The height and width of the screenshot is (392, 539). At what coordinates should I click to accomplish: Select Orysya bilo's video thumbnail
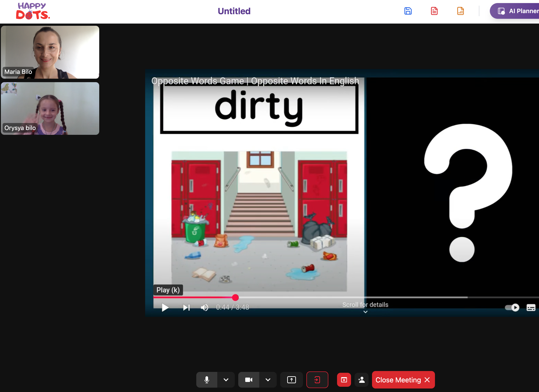pyautogui.click(x=50, y=109)
